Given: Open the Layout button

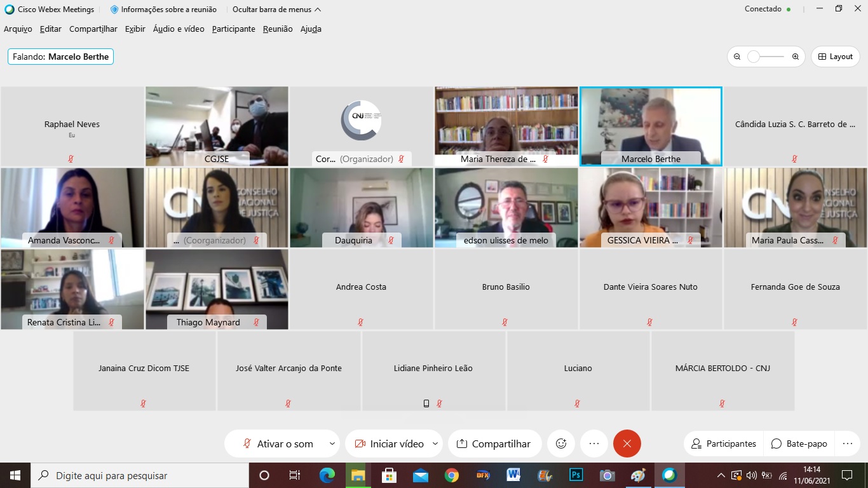Looking at the screenshot, I should click(835, 57).
